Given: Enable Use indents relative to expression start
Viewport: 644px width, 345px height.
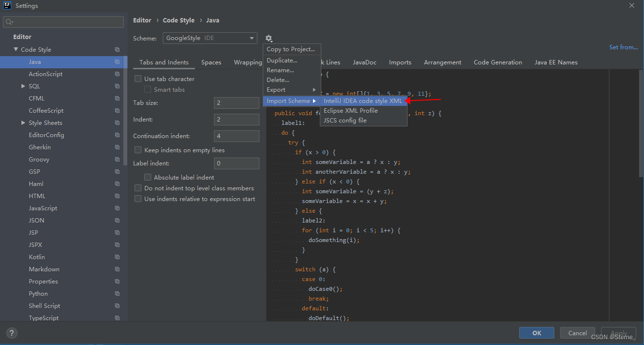Looking at the screenshot, I should point(138,199).
